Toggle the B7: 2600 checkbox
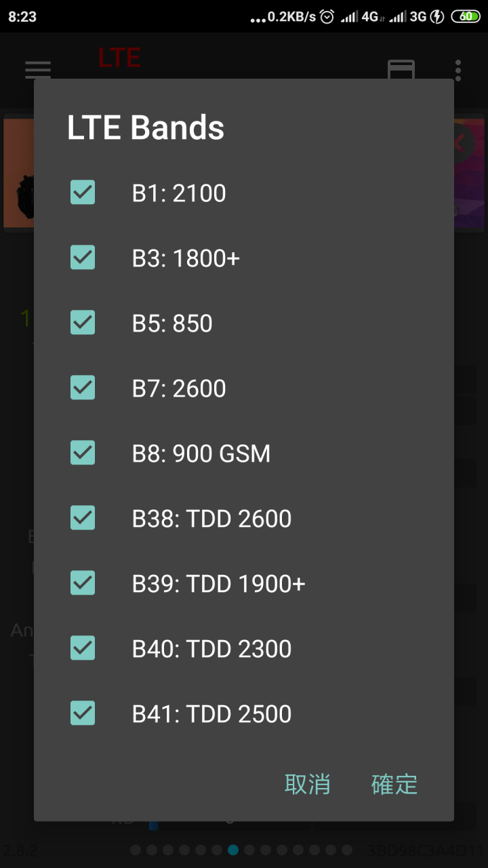The height and width of the screenshot is (868, 488). click(83, 388)
